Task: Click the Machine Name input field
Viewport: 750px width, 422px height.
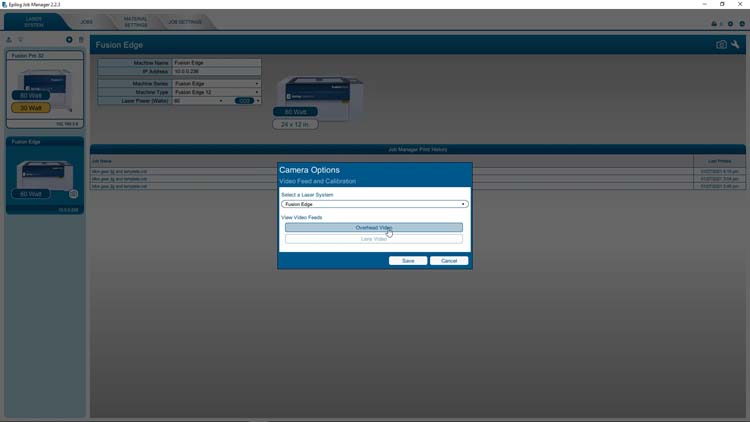Action: (x=216, y=63)
